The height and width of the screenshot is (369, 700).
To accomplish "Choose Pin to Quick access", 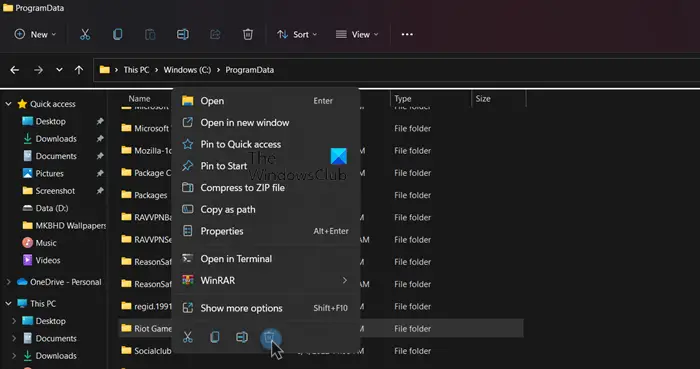I will click(266, 144).
